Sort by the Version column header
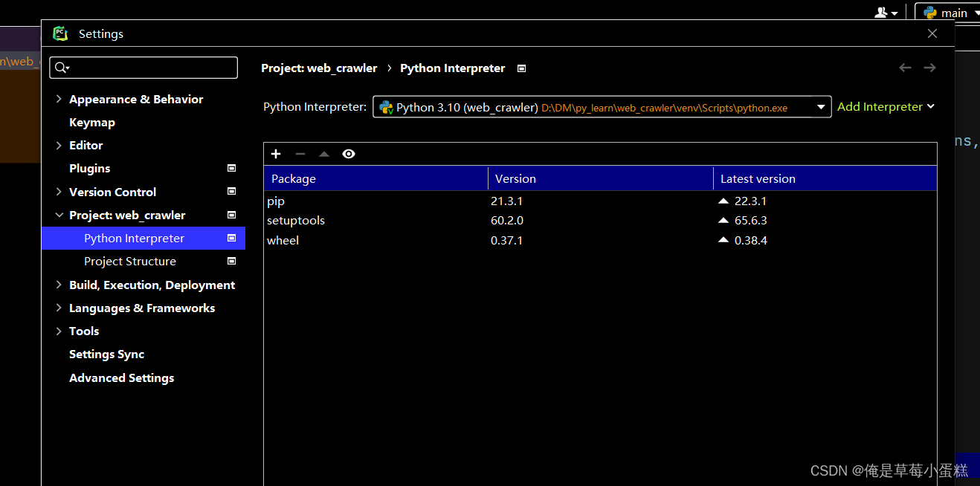 [600, 178]
